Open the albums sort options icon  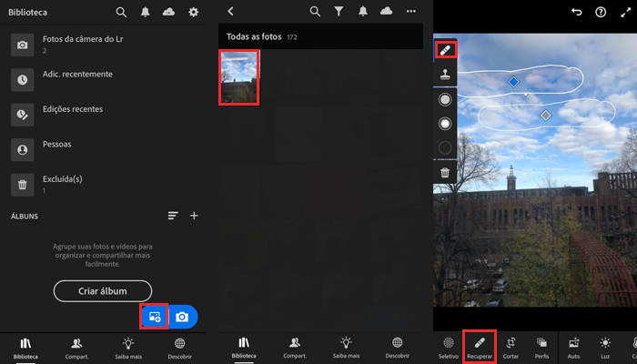tap(173, 216)
